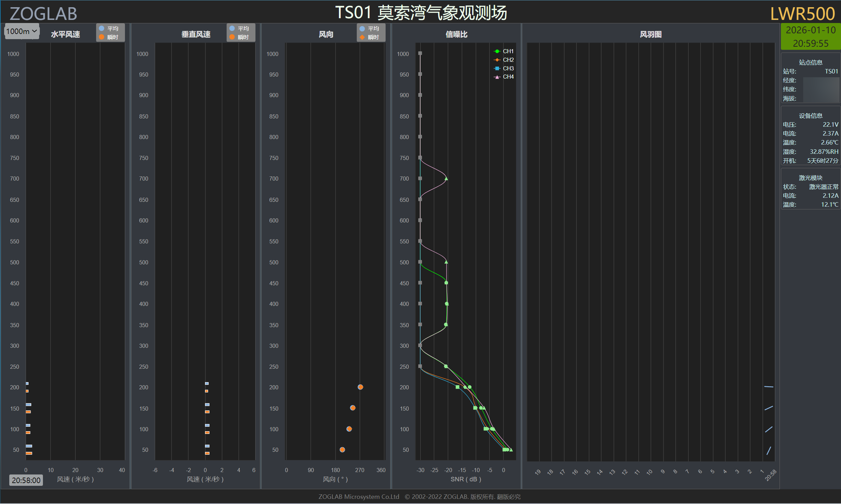Toggle 瞬时 legend in 垂直风速 chart
Screen dimensions: 841x504
[x=239, y=37]
